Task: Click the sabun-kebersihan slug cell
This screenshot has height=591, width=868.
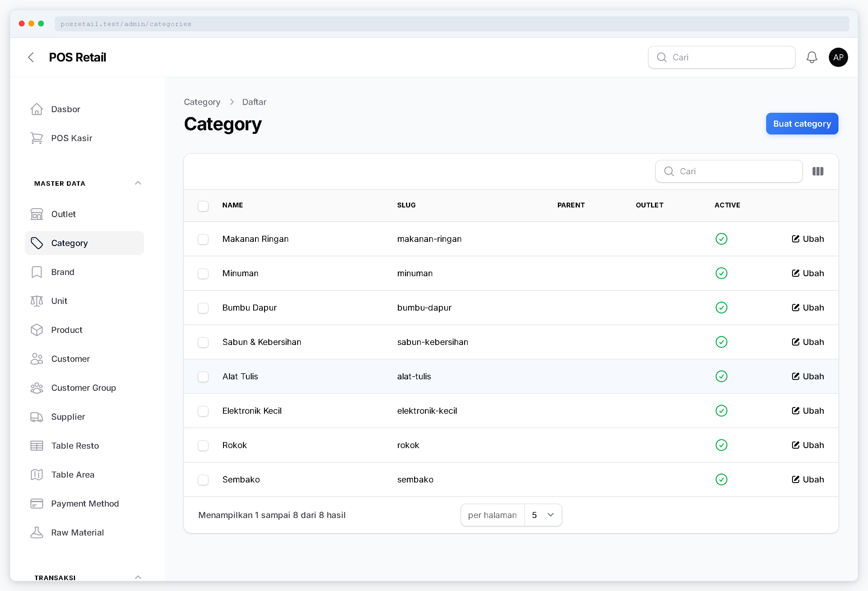Action: tap(432, 342)
